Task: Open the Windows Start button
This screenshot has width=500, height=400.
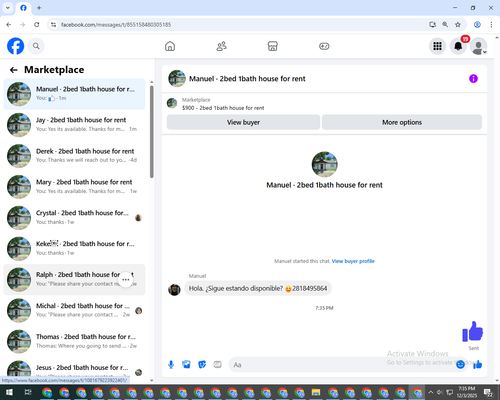Action: click(9, 392)
